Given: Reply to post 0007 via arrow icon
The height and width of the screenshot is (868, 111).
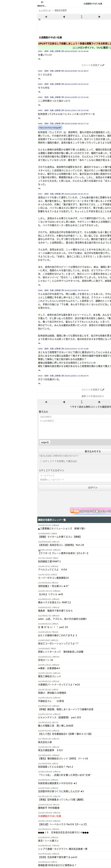Looking at the screenshot, I should [39, 285].
